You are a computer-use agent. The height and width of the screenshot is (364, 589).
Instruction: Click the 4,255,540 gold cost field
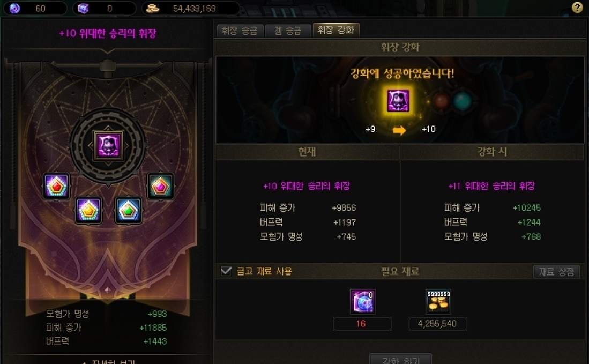click(438, 324)
